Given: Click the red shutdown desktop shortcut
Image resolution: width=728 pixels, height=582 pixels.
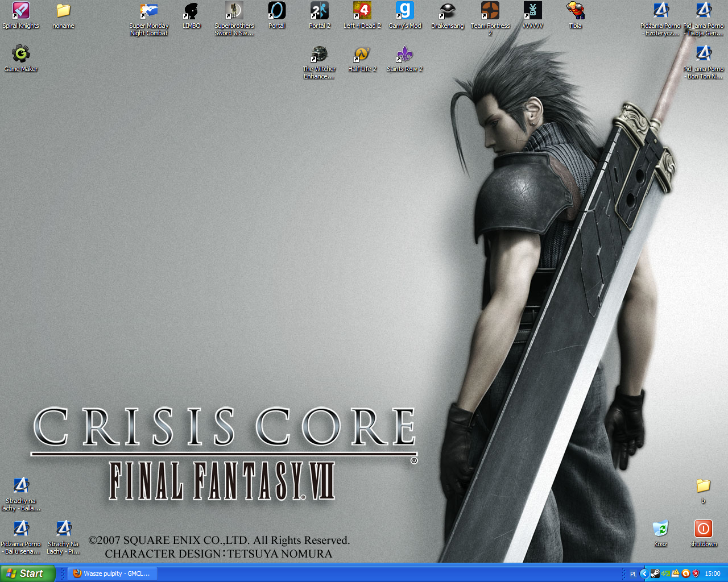Looking at the screenshot, I should click(703, 529).
